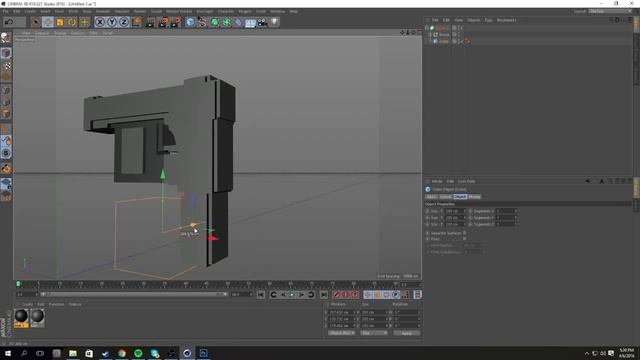
Task: Activate the Move tool
Action: [48, 22]
